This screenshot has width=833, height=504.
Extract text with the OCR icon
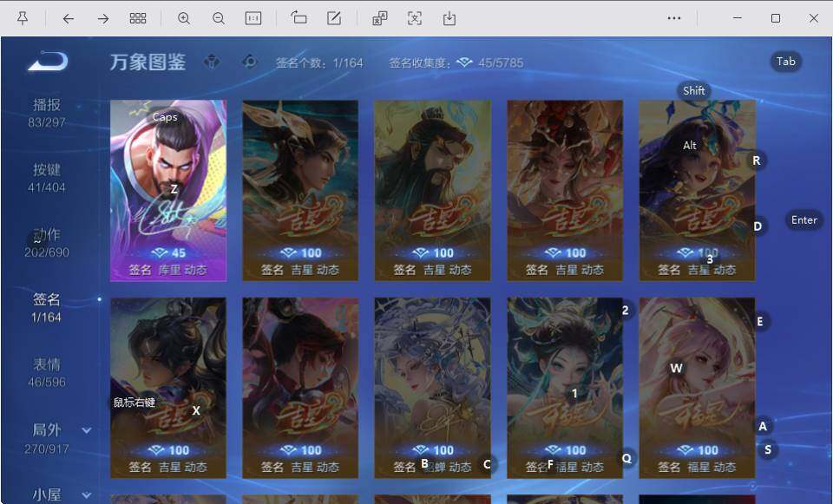[415, 18]
